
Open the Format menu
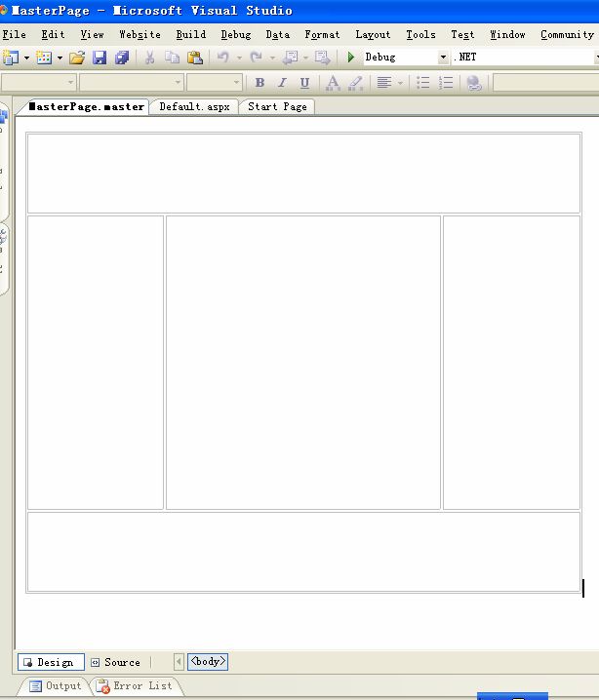pyautogui.click(x=322, y=34)
